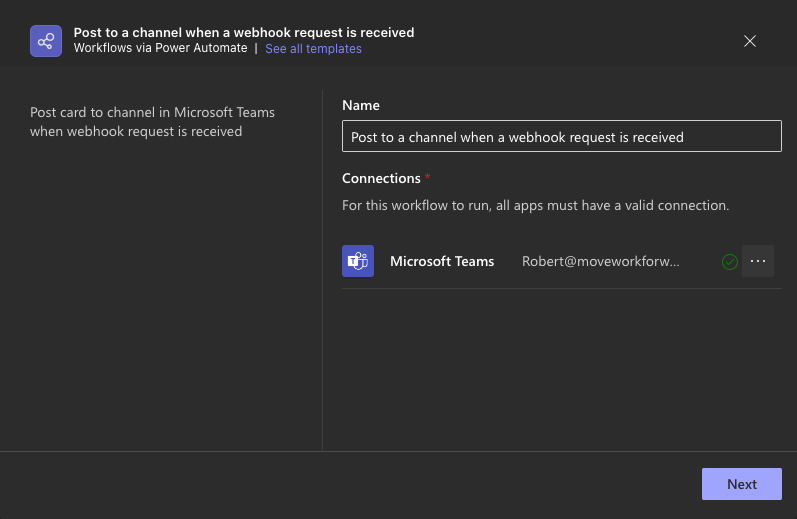Click the Post card to channel description
Image resolution: width=797 pixels, height=519 pixels.
point(152,121)
